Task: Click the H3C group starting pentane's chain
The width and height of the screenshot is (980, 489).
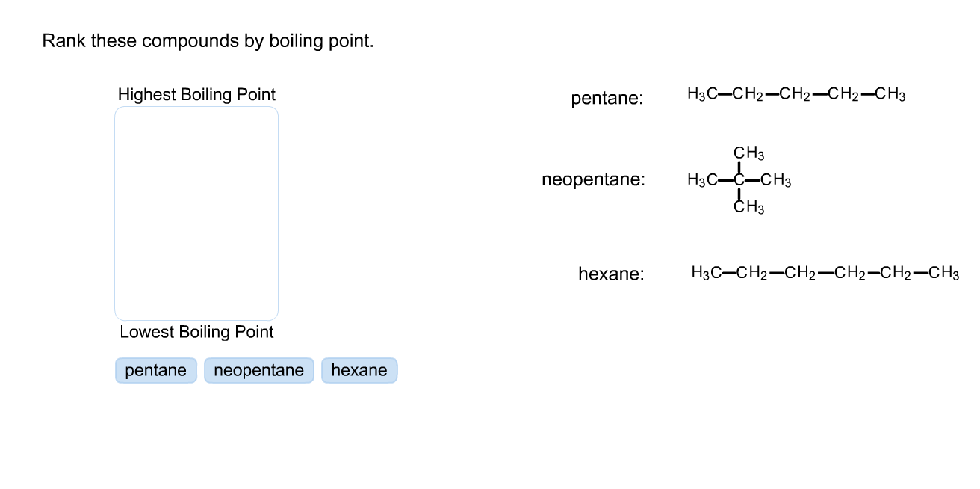Action: pyautogui.click(x=703, y=93)
